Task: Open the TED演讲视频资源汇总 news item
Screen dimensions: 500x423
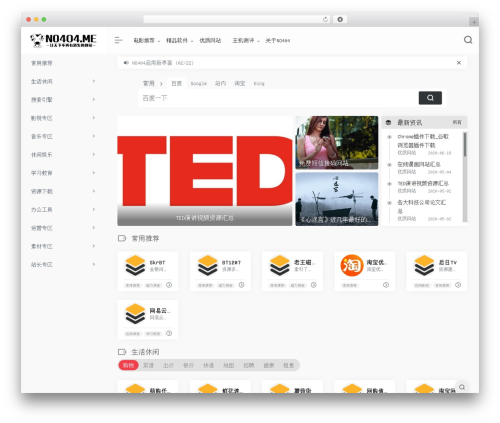Action: click(423, 183)
